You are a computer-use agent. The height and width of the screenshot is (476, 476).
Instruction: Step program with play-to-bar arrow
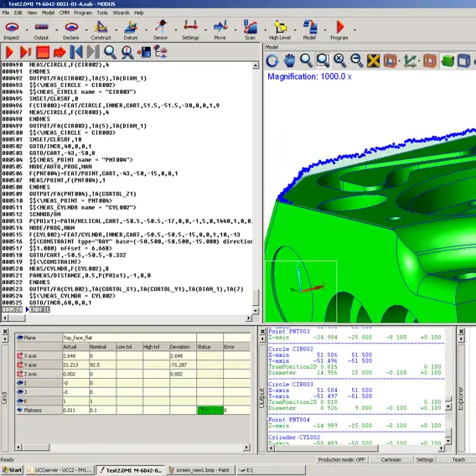click(x=26, y=52)
